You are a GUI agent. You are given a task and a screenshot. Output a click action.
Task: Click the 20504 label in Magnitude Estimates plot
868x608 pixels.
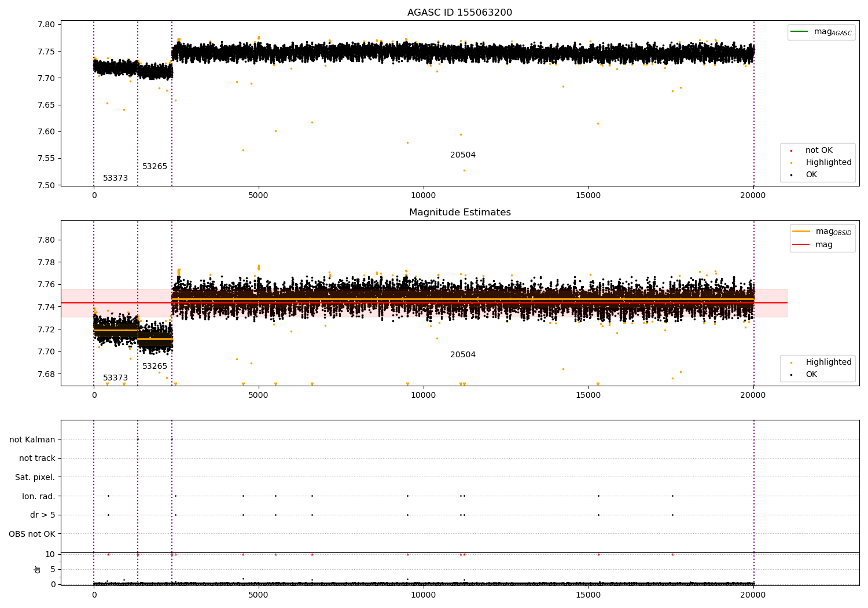(x=463, y=354)
